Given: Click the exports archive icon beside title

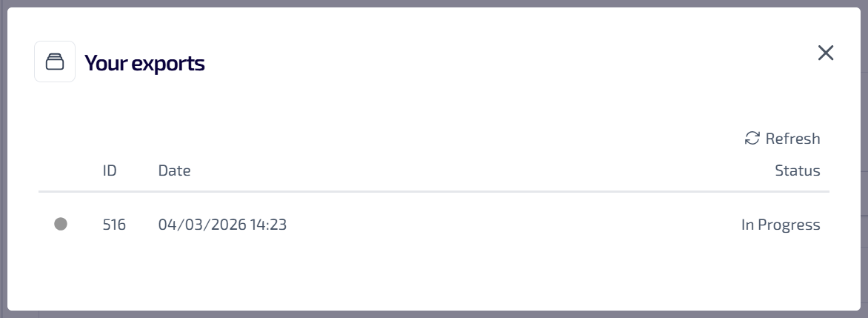Looking at the screenshot, I should (55, 62).
